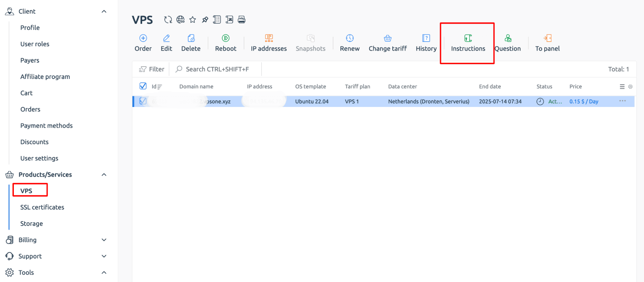
Task: Click the Support headset icon
Action: pyautogui.click(x=10, y=256)
